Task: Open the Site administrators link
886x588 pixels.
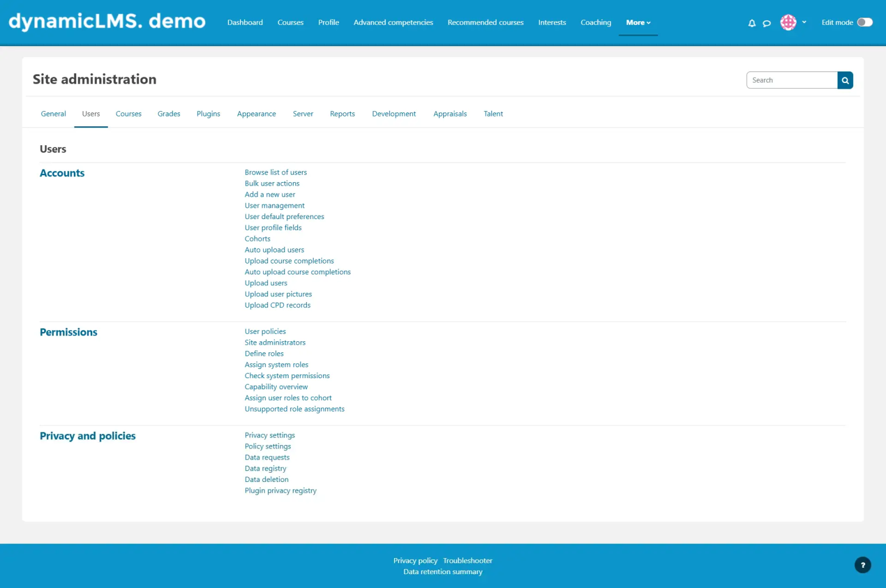Action: pyautogui.click(x=275, y=342)
